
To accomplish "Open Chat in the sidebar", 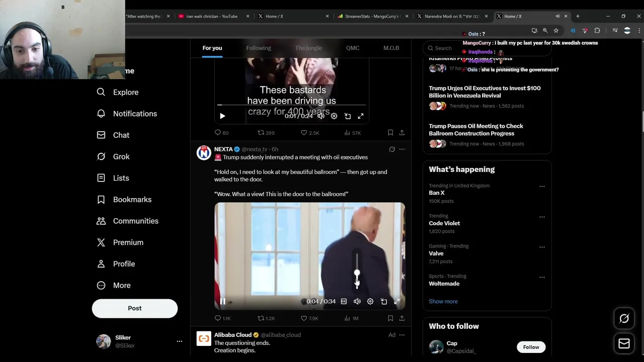I will pyautogui.click(x=113, y=135).
